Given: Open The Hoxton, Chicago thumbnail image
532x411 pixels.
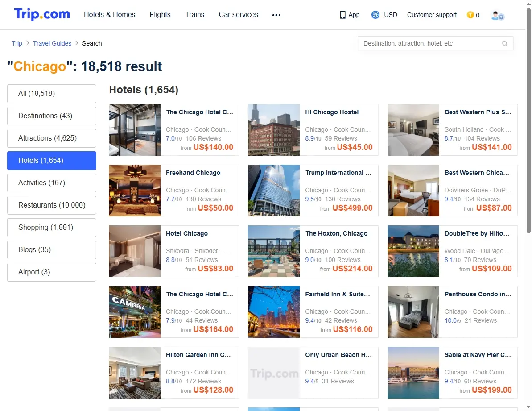Looking at the screenshot, I should pos(274,251).
